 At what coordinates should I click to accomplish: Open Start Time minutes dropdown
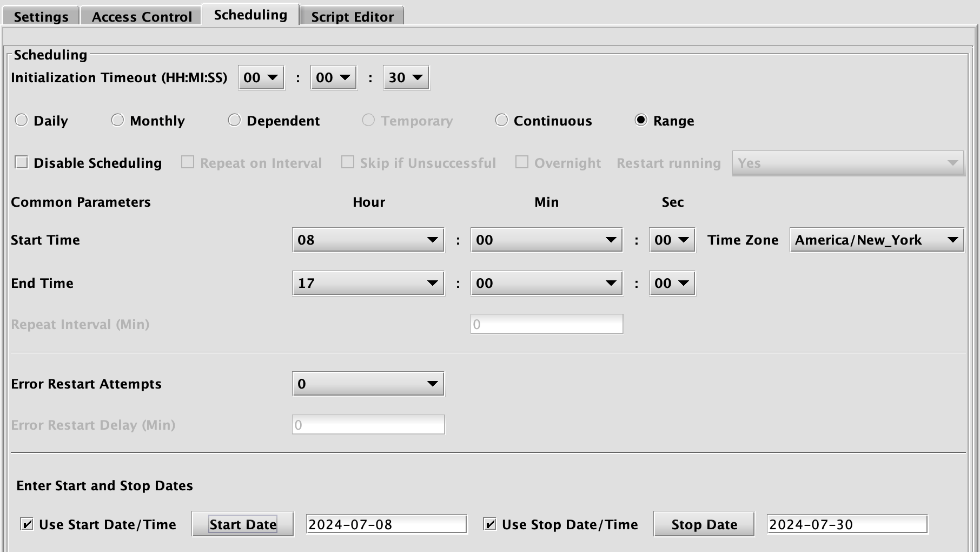tap(546, 240)
